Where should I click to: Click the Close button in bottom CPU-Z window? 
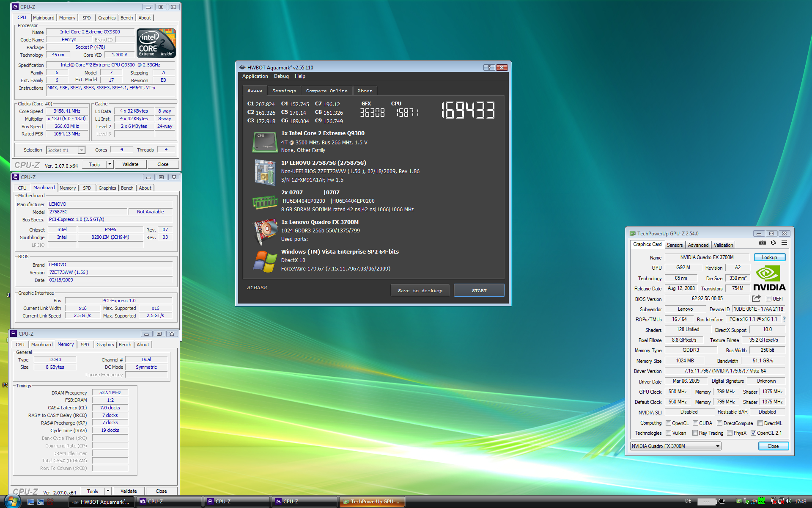point(161,491)
